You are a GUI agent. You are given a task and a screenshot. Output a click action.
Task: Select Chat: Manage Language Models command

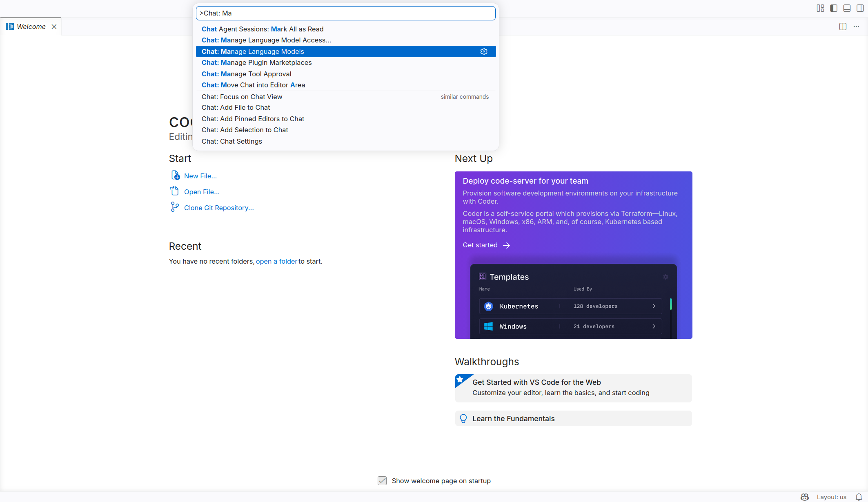[346, 51]
